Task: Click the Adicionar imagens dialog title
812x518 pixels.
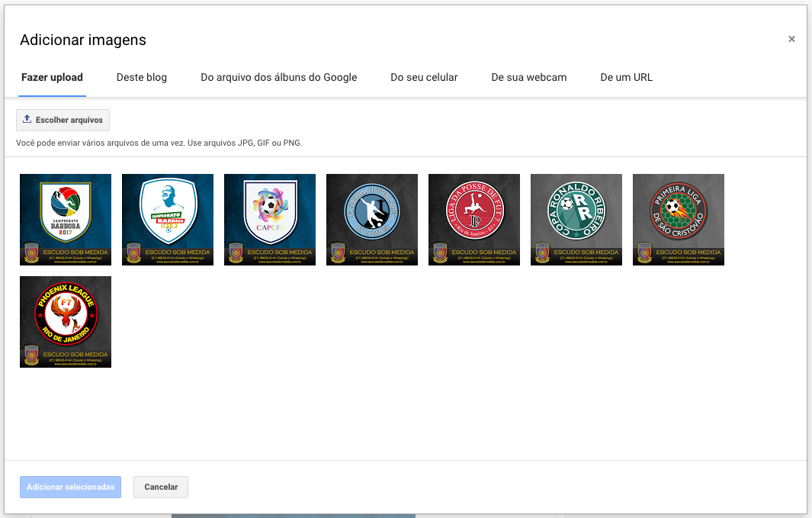Action: (83, 40)
